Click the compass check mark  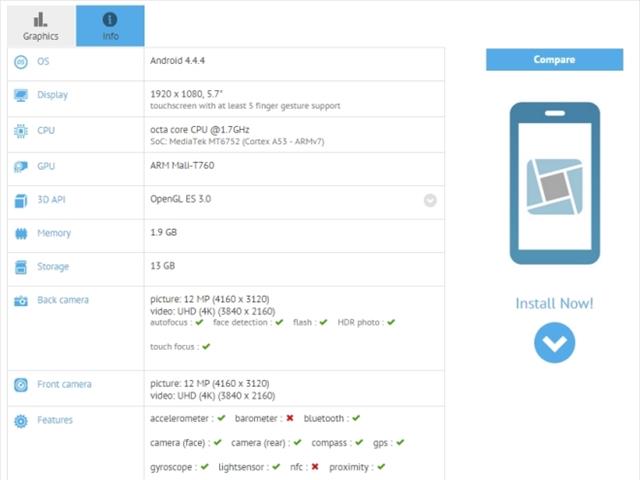(x=359, y=442)
